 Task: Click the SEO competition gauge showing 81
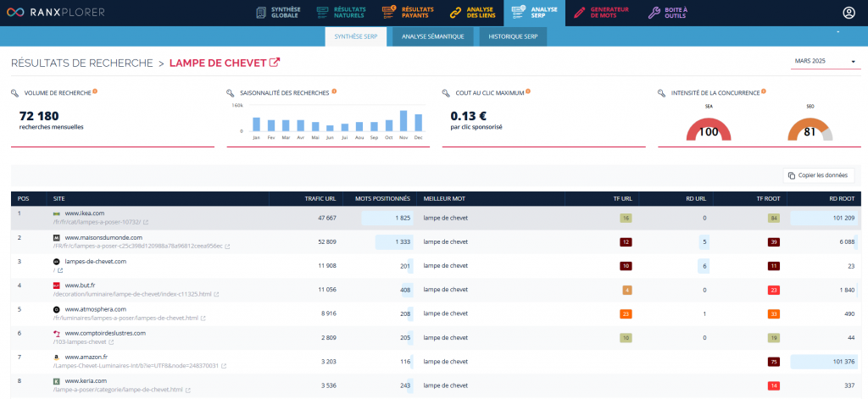[810, 129]
